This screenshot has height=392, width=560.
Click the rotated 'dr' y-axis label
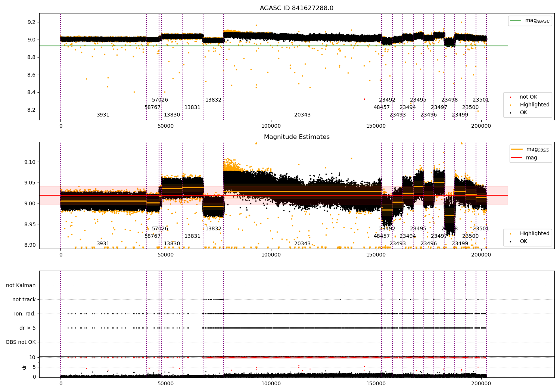[24, 367]
